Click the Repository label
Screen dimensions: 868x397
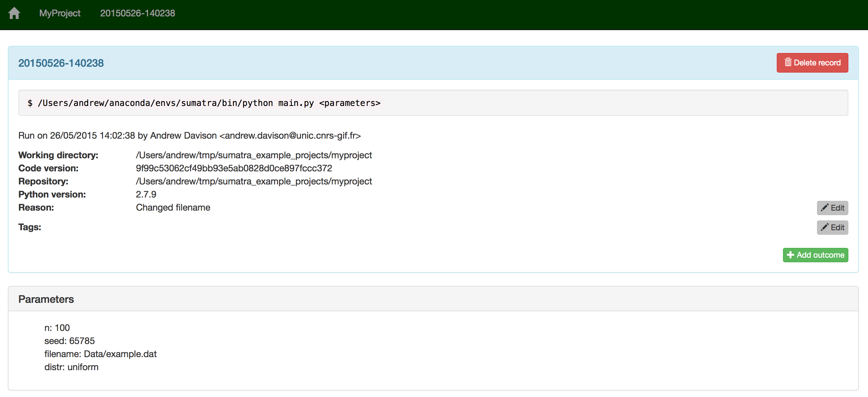[43, 181]
